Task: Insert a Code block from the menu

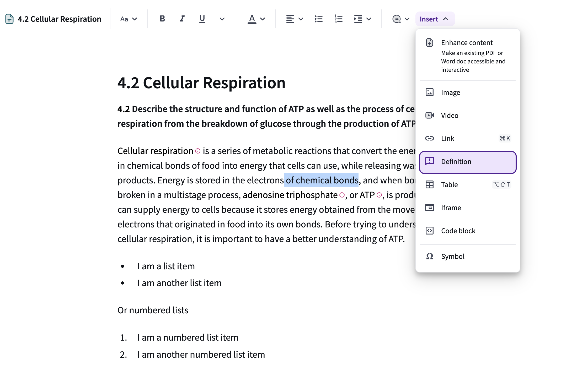Action: (x=468, y=231)
